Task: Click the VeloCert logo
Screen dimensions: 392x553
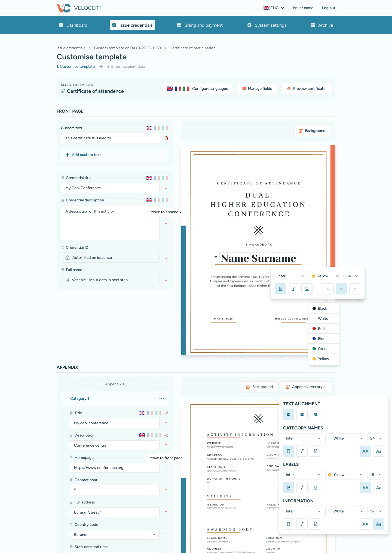Action: [79, 8]
